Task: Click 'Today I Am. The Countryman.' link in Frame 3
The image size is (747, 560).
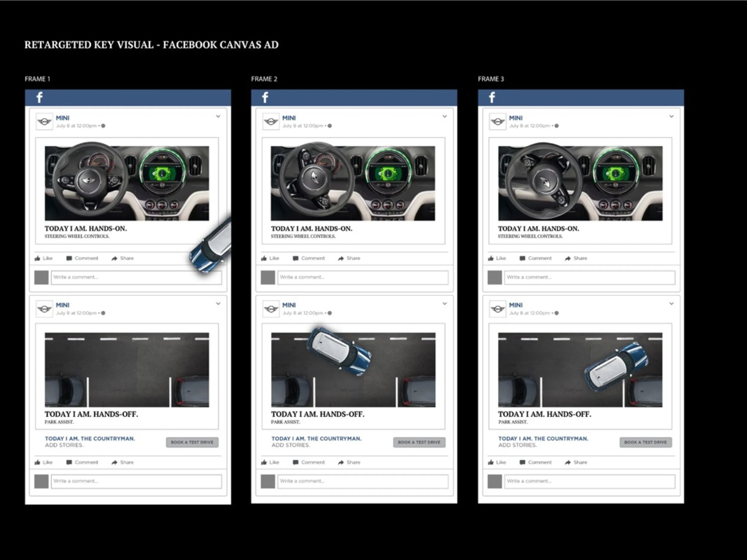Action: coord(543,438)
